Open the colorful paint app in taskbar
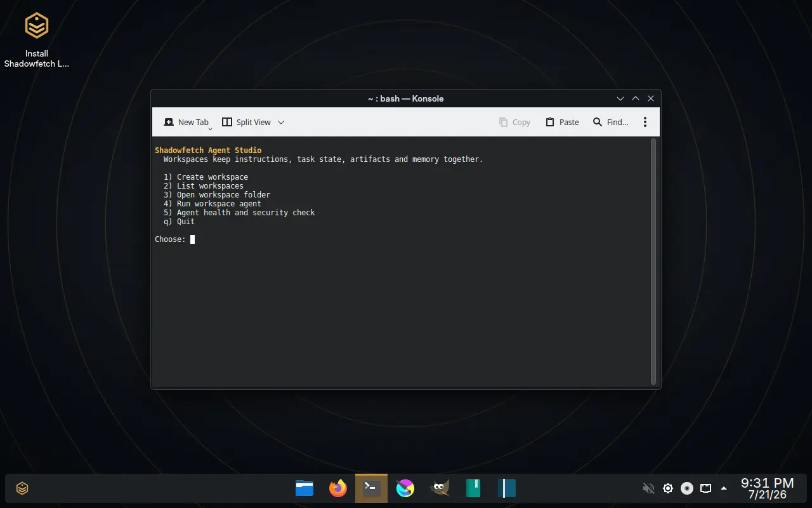Image resolution: width=812 pixels, height=508 pixels. click(405, 488)
